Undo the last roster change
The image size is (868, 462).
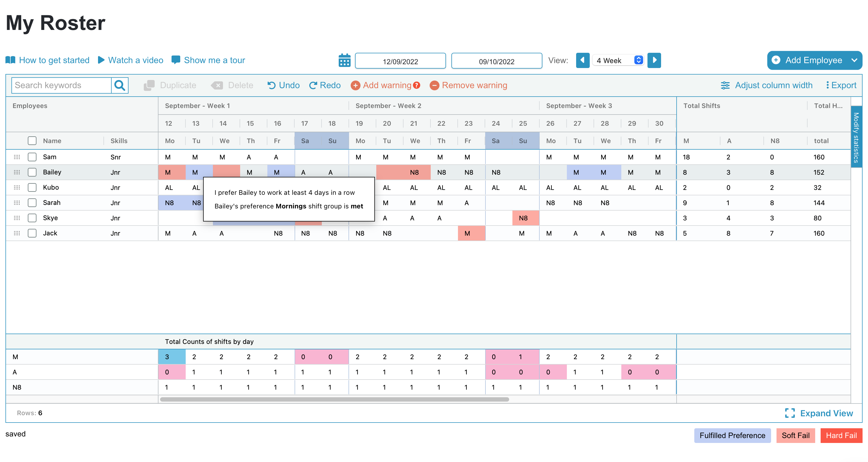click(x=271, y=85)
